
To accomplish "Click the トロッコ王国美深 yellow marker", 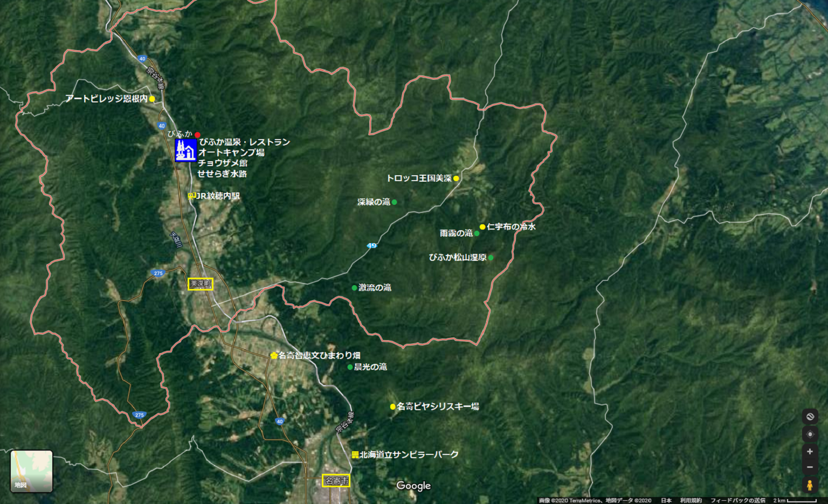I will 456,178.
